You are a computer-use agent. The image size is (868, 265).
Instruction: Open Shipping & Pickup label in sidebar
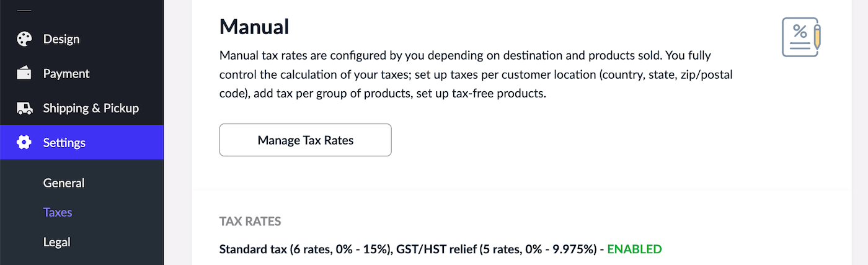click(91, 109)
